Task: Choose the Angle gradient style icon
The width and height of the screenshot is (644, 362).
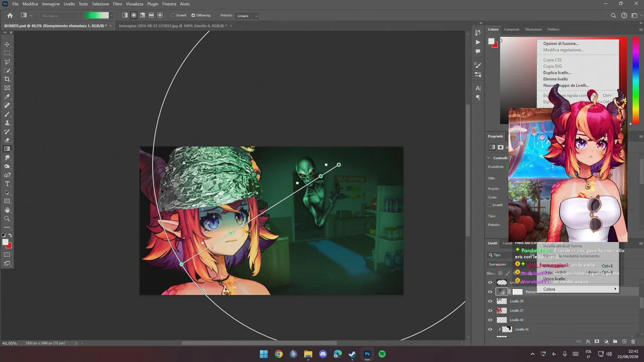Action: pyautogui.click(x=142, y=16)
